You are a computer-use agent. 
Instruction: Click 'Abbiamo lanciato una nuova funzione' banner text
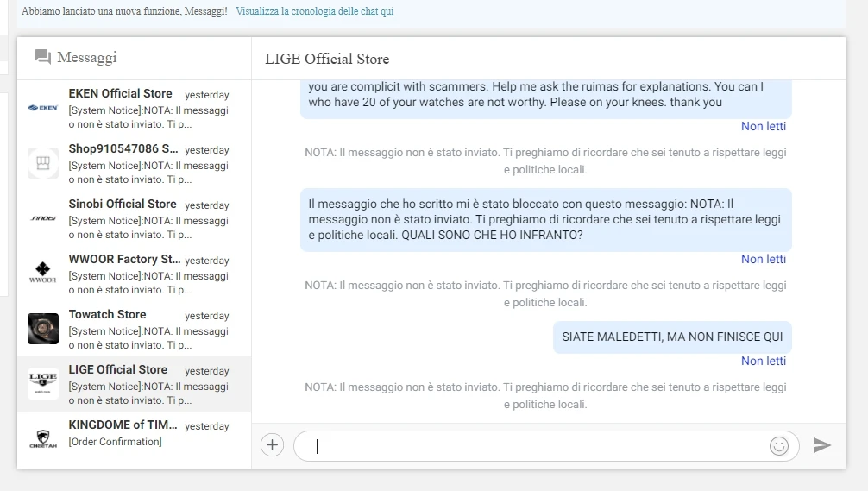[124, 11]
